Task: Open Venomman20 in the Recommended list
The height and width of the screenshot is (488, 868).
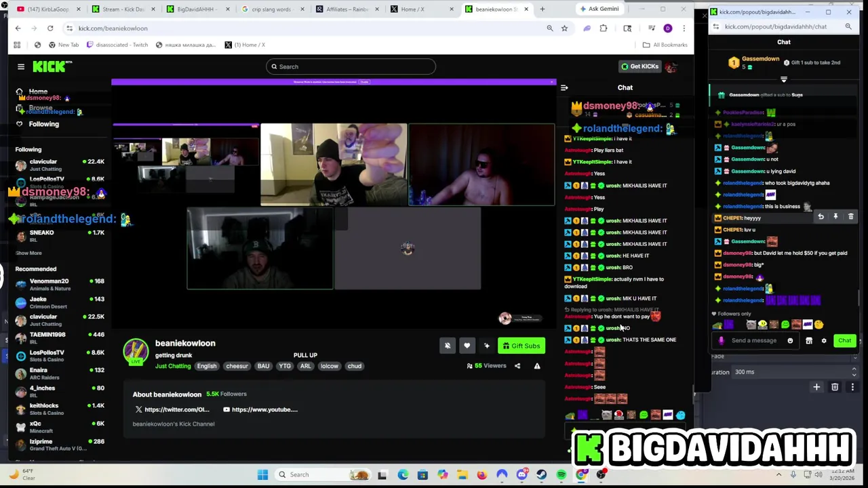Action: click(60, 284)
